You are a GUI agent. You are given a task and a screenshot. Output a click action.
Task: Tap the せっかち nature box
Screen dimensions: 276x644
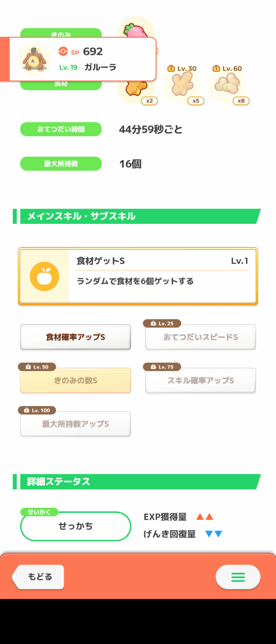(76, 526)
